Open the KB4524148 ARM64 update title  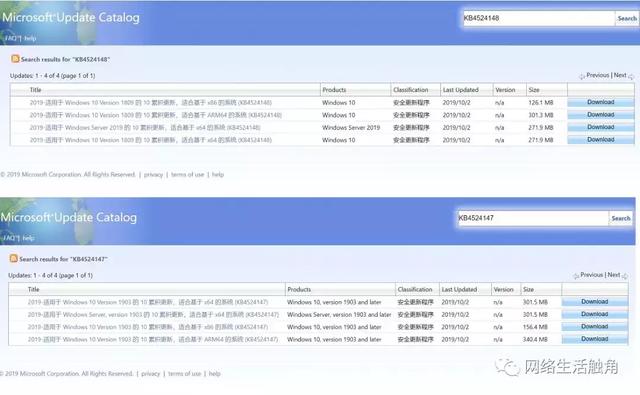pos(156,115)
